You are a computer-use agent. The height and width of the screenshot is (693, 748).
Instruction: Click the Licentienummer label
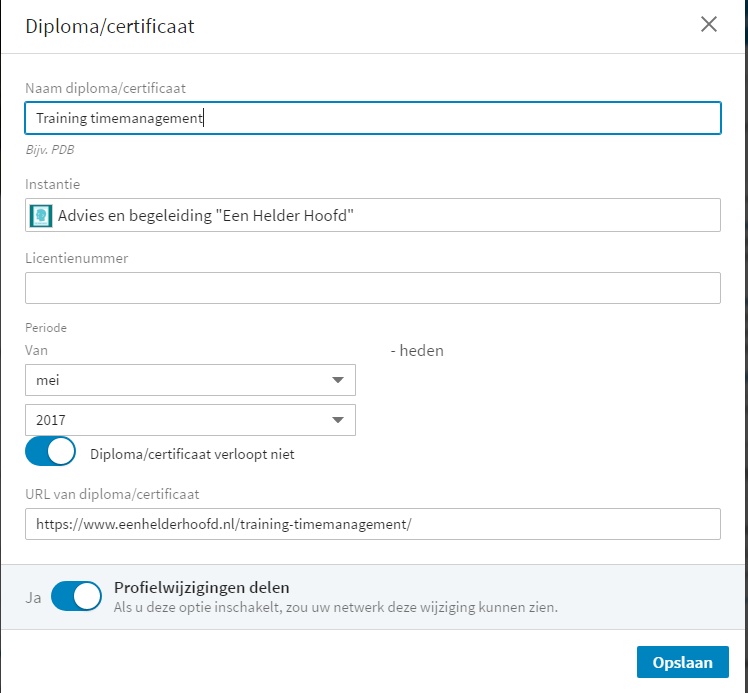(77, 258)
